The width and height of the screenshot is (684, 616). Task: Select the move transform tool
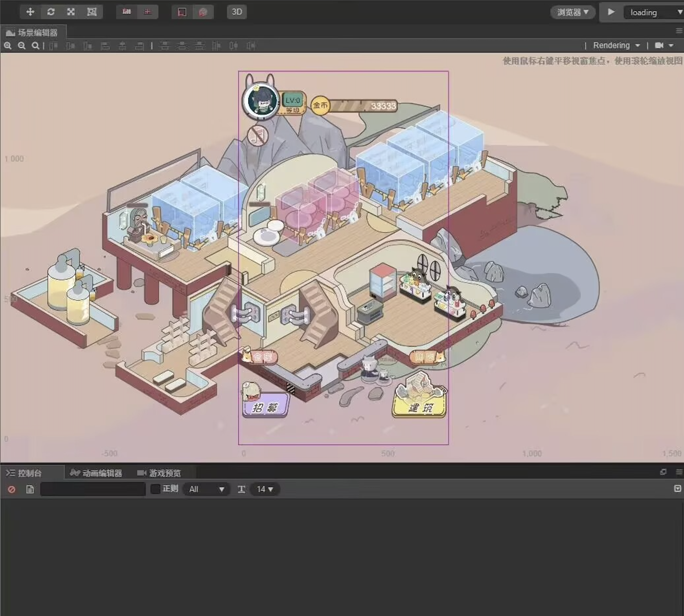(x=30, y=12)
